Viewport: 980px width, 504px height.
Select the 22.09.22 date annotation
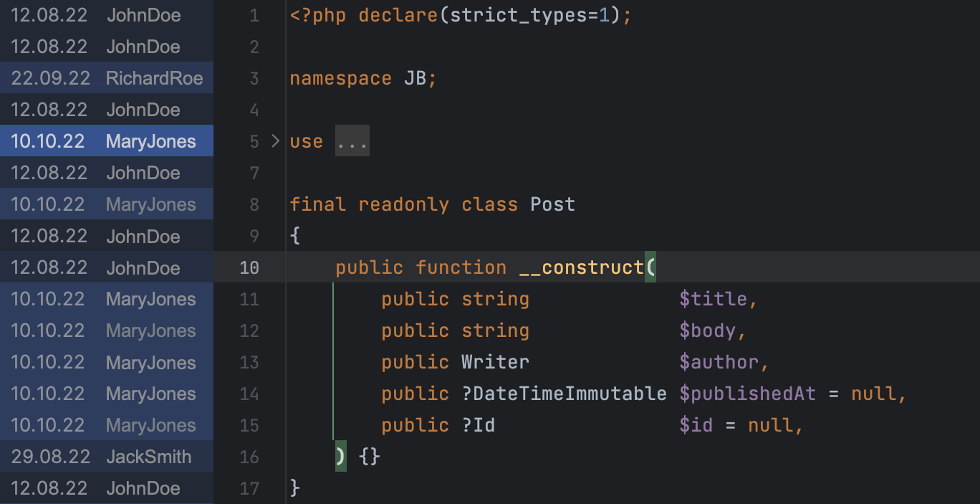(x=50, y=77)
